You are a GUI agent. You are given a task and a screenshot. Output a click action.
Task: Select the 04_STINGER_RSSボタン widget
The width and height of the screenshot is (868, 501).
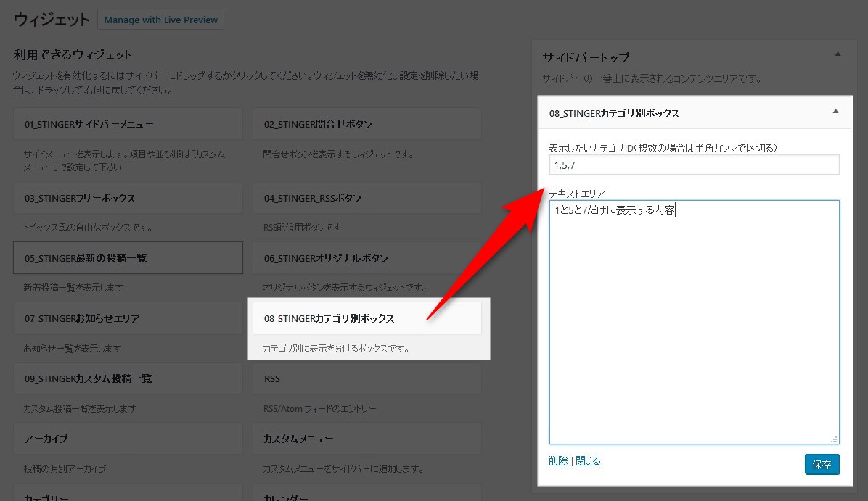coord(367,198)
